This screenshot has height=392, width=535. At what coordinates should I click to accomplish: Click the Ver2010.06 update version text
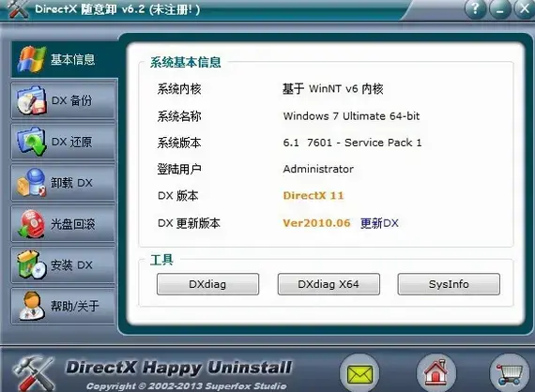pyautogui.click(x=316, y=223)
